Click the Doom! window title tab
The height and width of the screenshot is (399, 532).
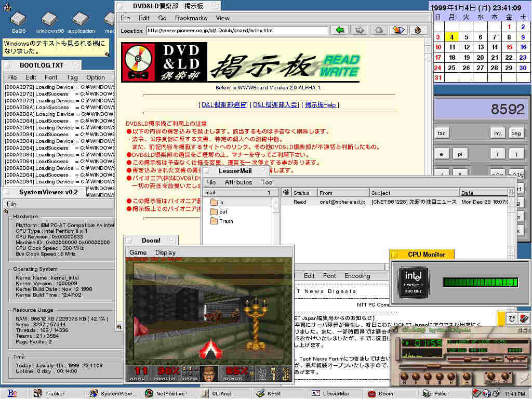pos(151,241)
